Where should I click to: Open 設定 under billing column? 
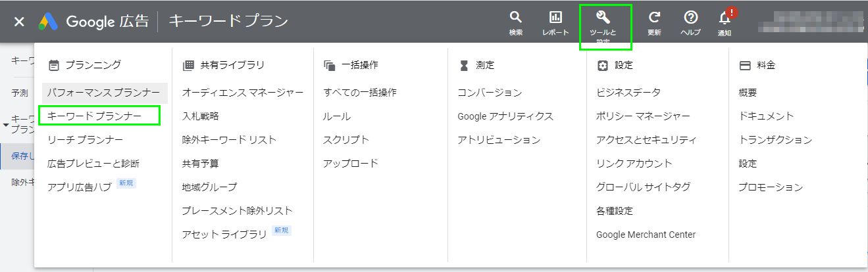748,164
